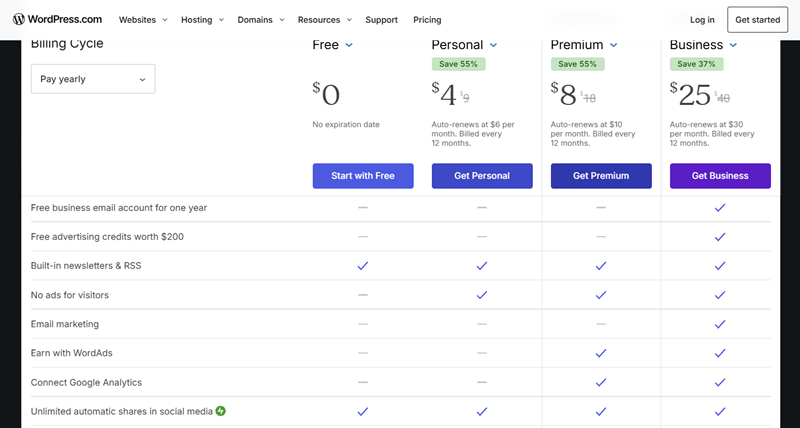Click the Log in link
Screen dimensions: 800x428
point(702,20)
